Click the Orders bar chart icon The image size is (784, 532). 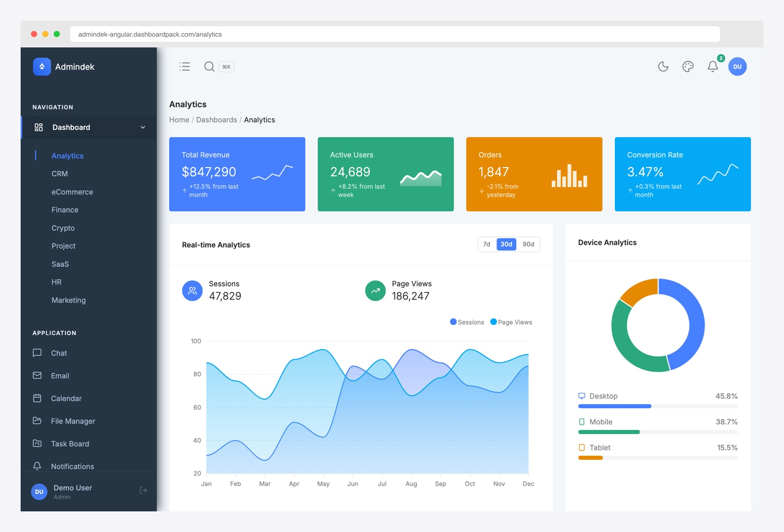point(569,176)
